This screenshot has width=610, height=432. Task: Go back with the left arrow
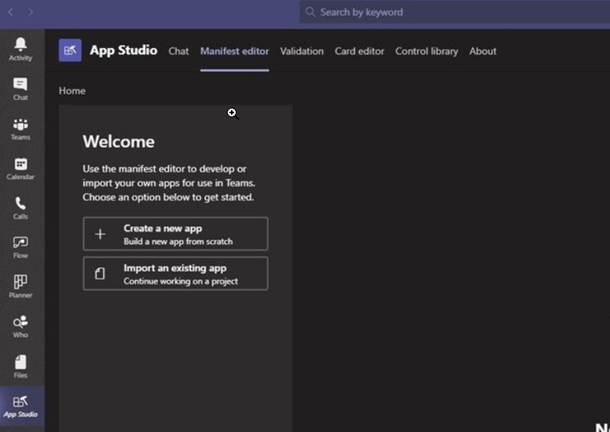click(11, 12)
